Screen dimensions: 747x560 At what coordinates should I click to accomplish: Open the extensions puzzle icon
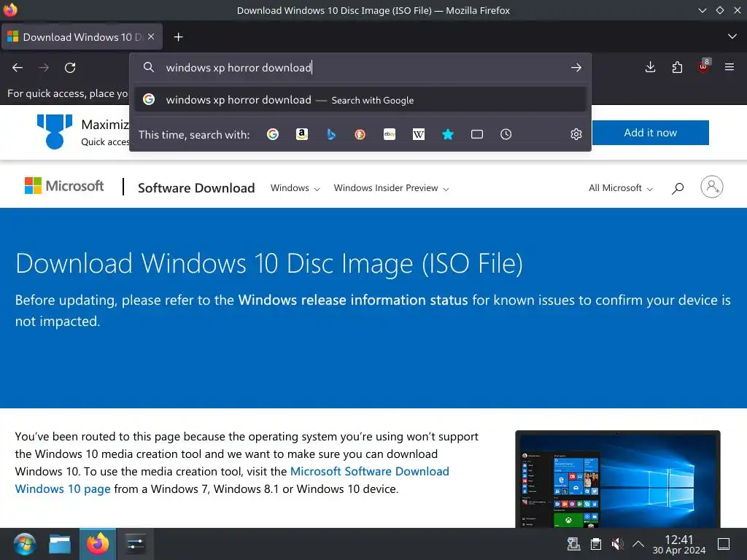point(677,67)
